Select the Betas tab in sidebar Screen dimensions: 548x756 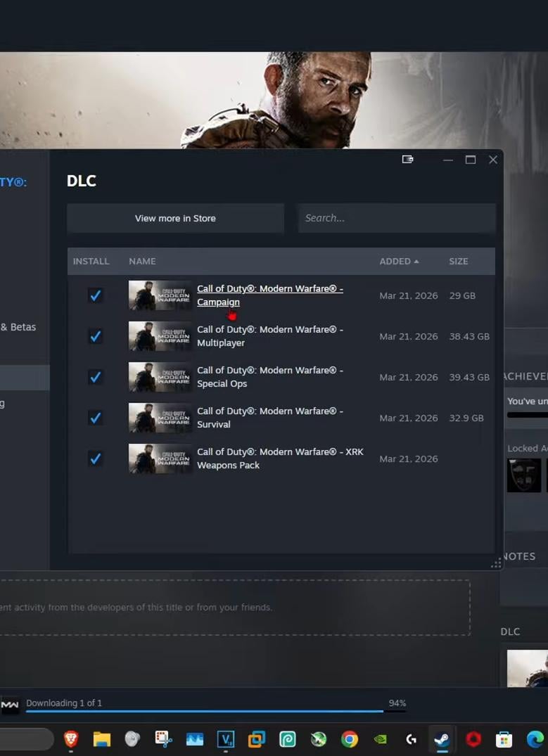18,327
